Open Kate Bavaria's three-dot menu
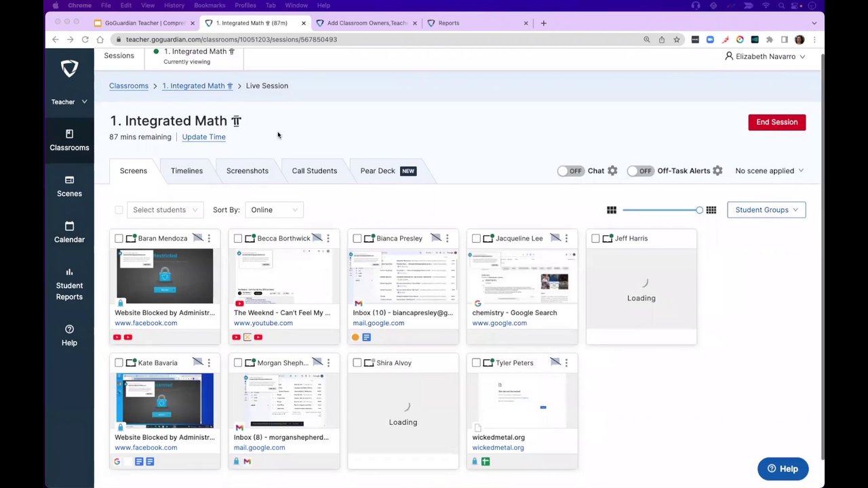 point(209,363)
